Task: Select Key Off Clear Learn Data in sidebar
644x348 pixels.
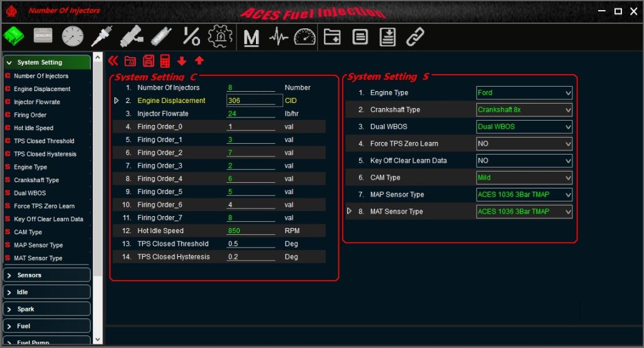Action: pyautogui.click(x=48, y=219)
